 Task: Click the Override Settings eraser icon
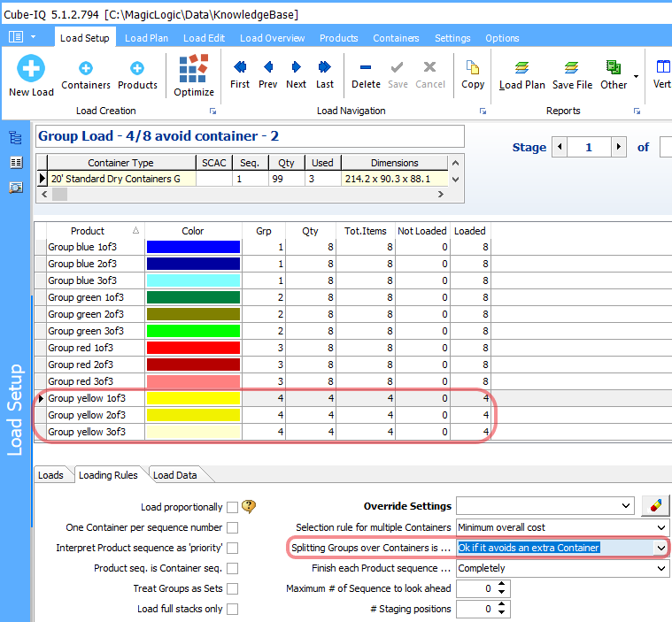(655, 506)
